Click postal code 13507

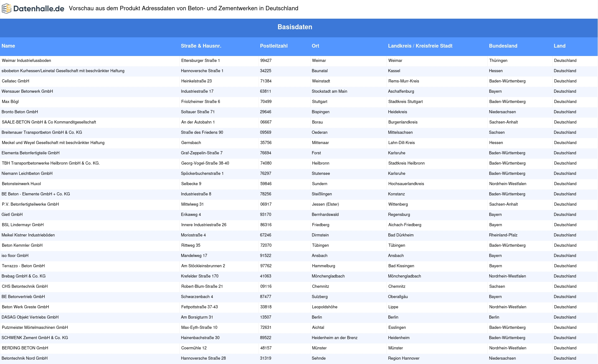266,317
